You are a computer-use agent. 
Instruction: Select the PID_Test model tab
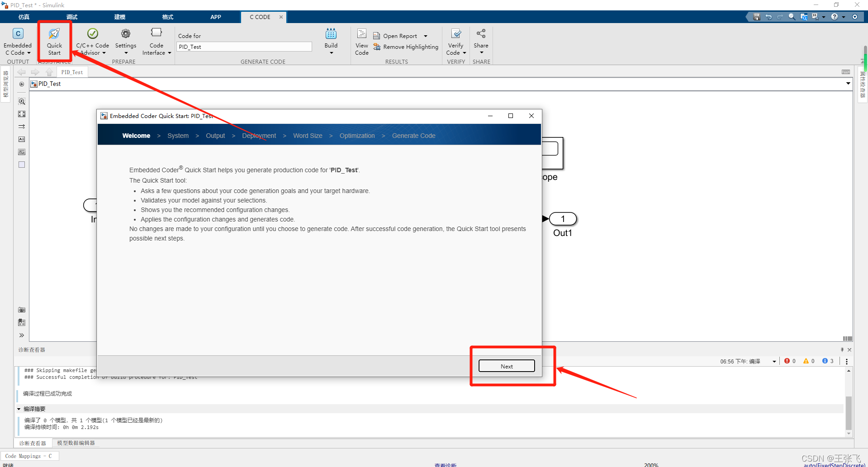click(x=72, y=72)
